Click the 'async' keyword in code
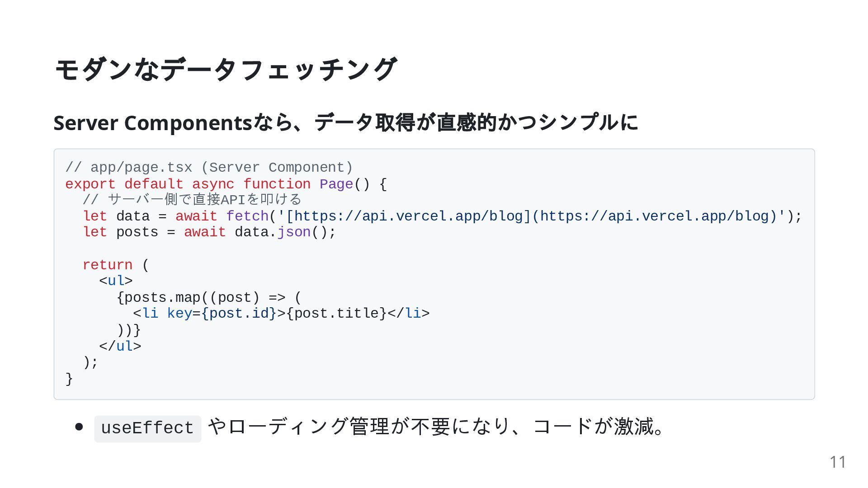Screen dimensions: 868x488 [x=213, y=184]
